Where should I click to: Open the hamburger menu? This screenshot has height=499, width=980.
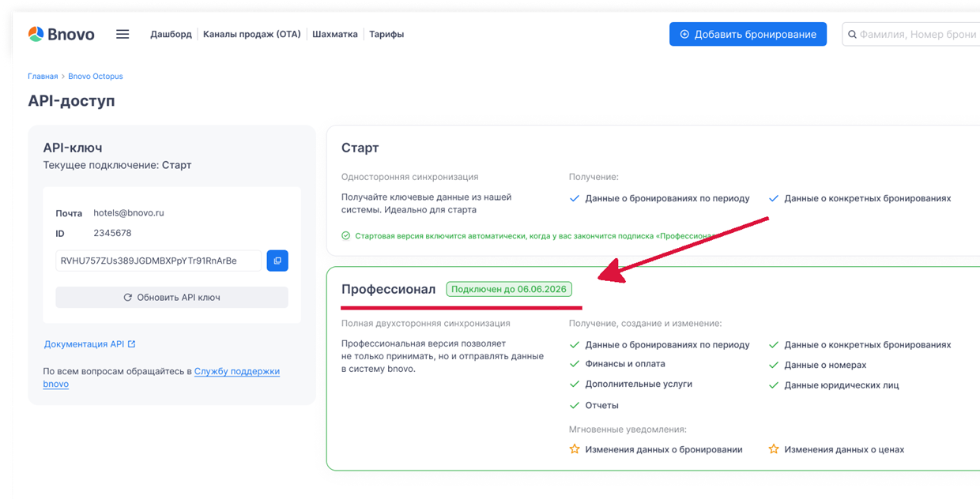click(122, 34)
